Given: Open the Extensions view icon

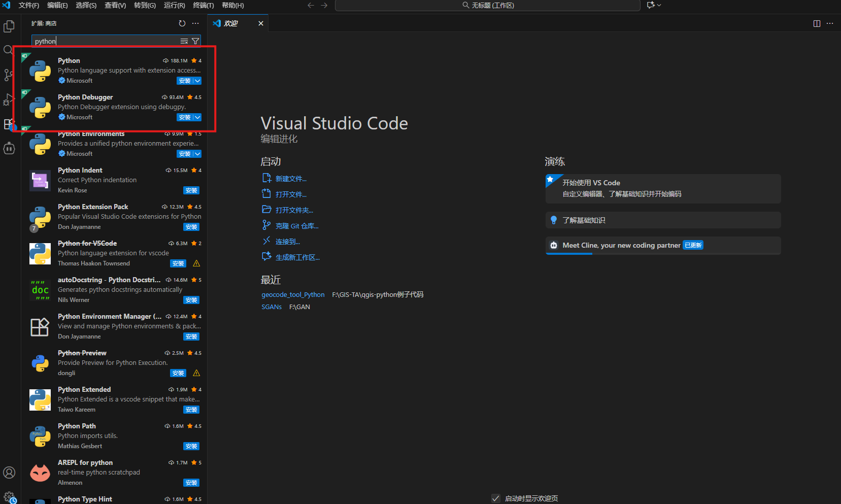Looking at the screenshot, I should click(9, 124).
